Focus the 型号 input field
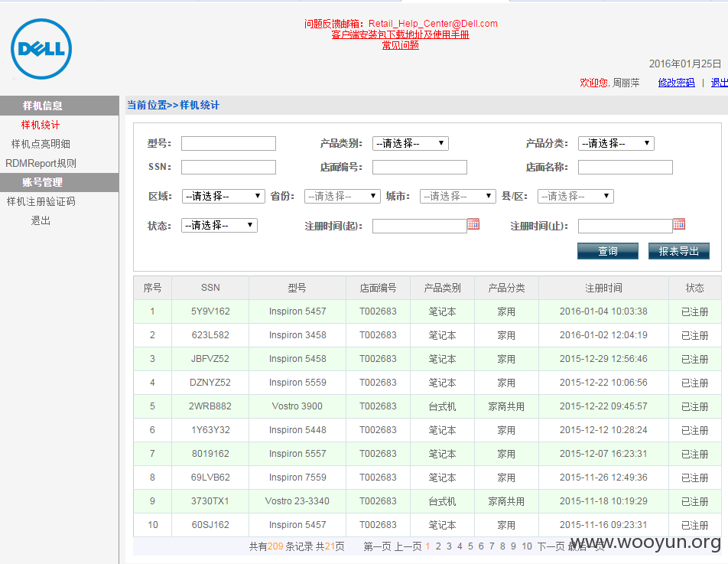The width and height of the screenshot is (728, 564). click(x=229, y=144)
